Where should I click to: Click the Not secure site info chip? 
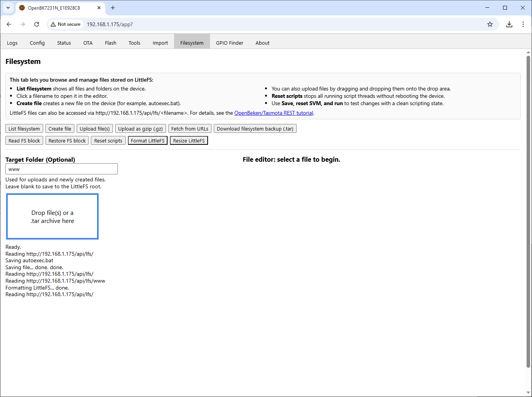[x=65, y=24]
